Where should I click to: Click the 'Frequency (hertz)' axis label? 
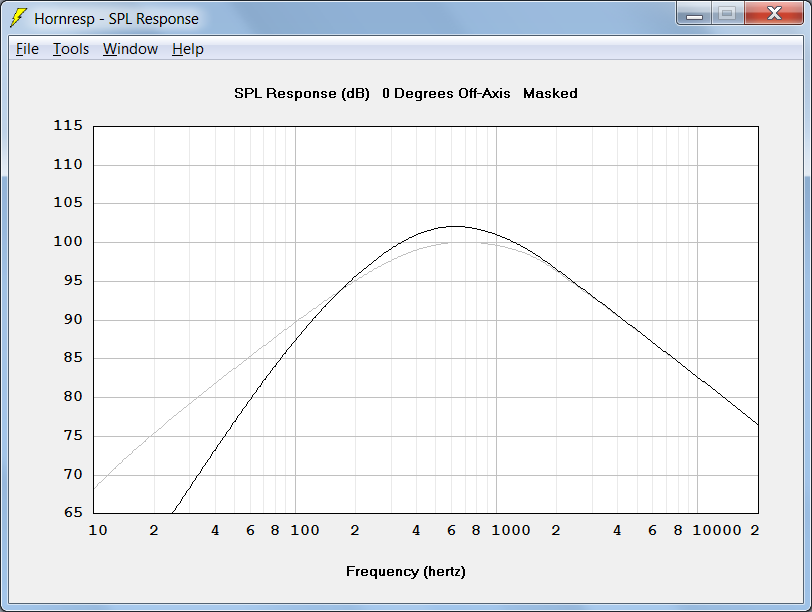[x=405, y=572]
